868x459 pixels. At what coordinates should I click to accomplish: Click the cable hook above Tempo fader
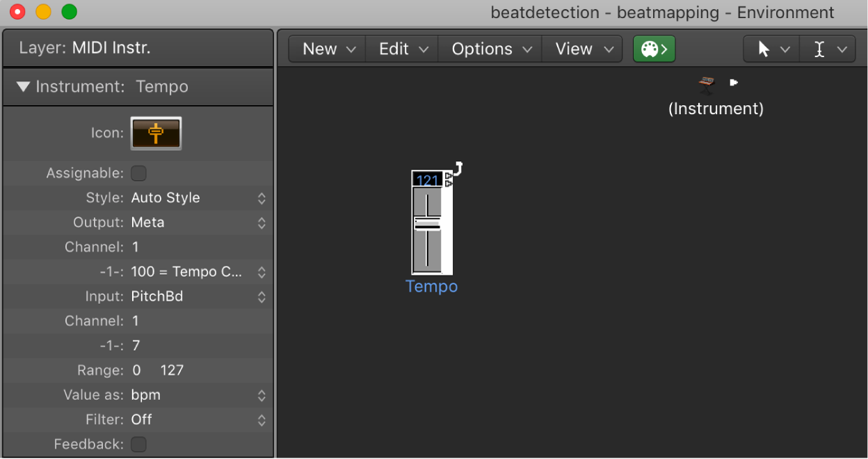tap(458, 168)
